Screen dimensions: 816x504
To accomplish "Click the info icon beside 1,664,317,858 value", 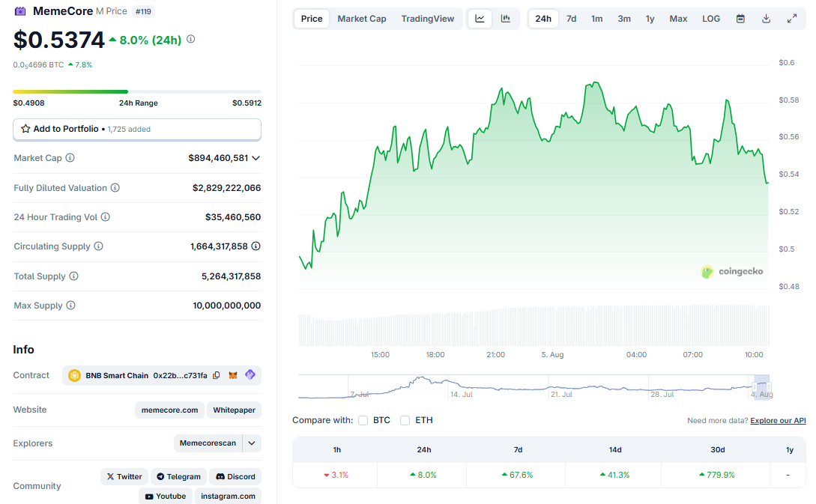I will [256, 246].
